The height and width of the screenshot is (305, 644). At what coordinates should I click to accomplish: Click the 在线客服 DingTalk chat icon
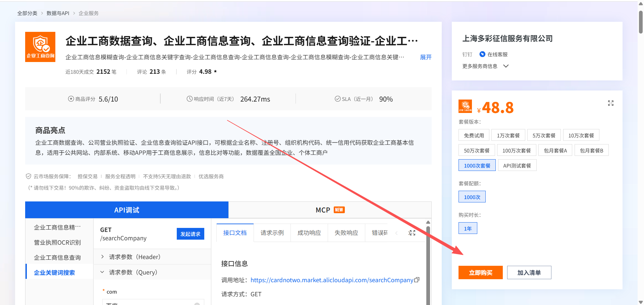click(x=482, y=54)
